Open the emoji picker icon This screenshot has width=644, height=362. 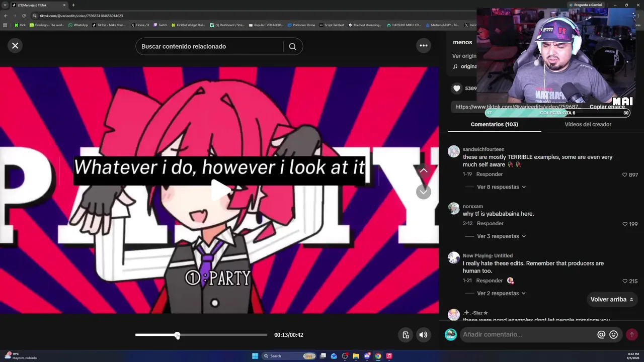coord(614,334)
